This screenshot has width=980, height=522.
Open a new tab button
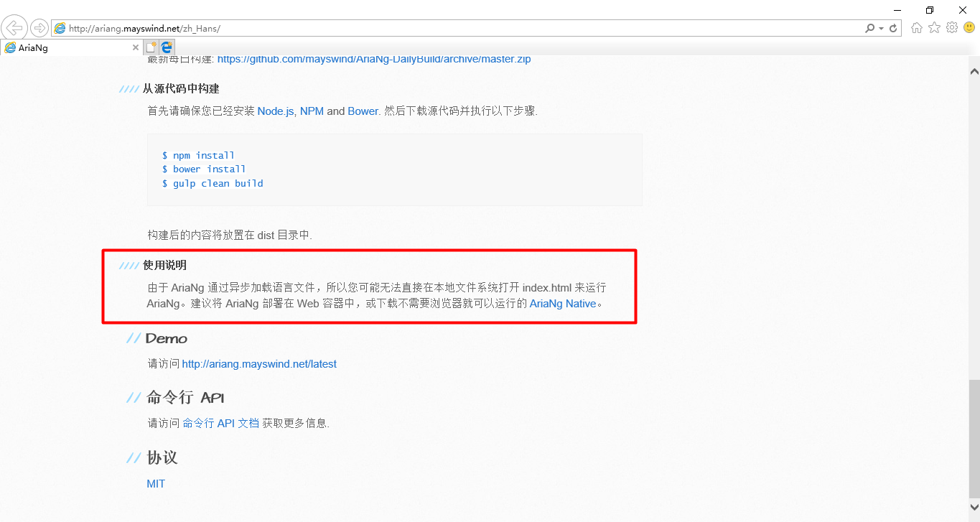(x=151, y=47)
